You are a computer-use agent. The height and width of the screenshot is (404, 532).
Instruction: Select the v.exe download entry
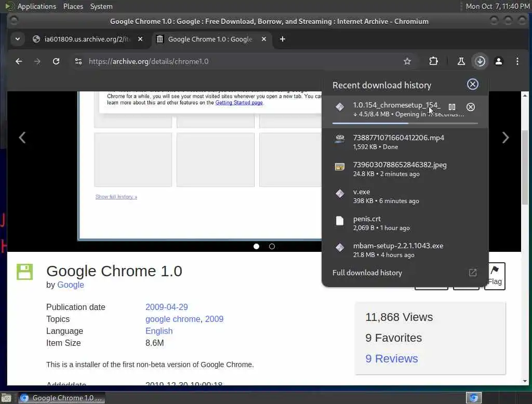tap(405, 196)
